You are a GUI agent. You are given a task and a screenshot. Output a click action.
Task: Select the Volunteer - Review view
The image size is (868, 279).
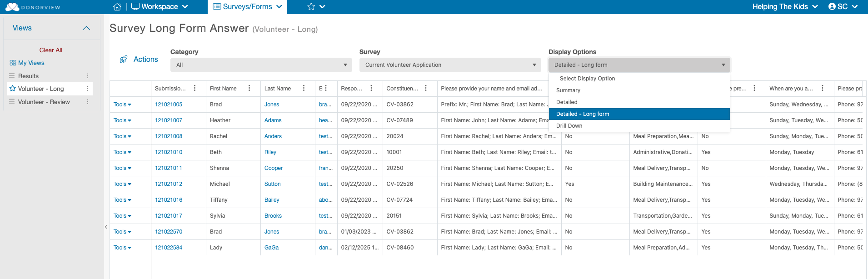[x=44, y=102]
